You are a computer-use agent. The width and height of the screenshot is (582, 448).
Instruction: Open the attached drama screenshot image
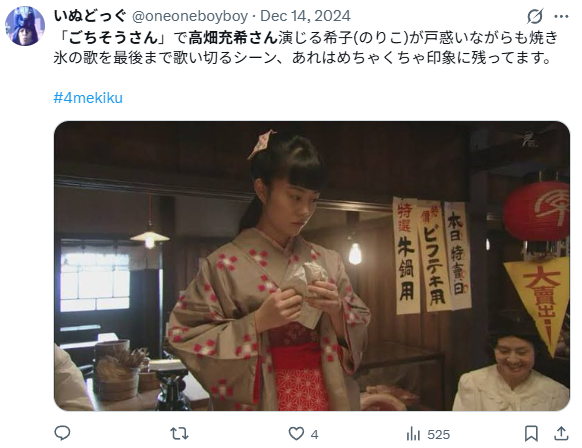[x=312, y=266]
